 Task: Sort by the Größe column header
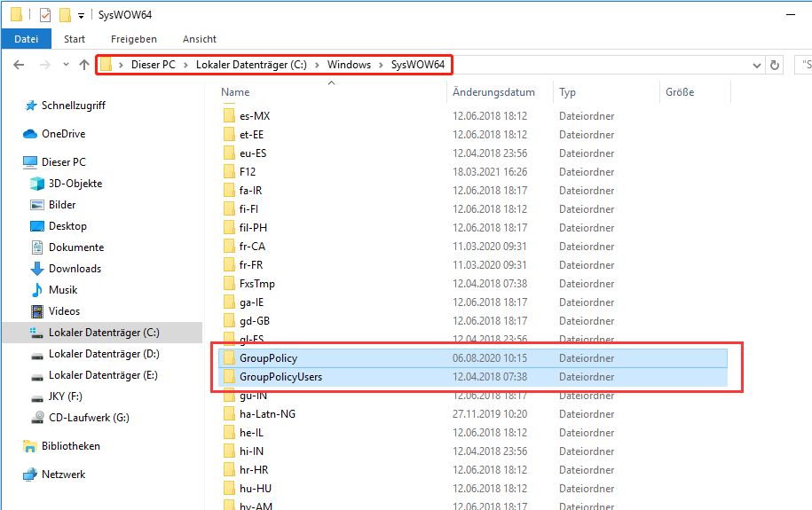point(680,92)
